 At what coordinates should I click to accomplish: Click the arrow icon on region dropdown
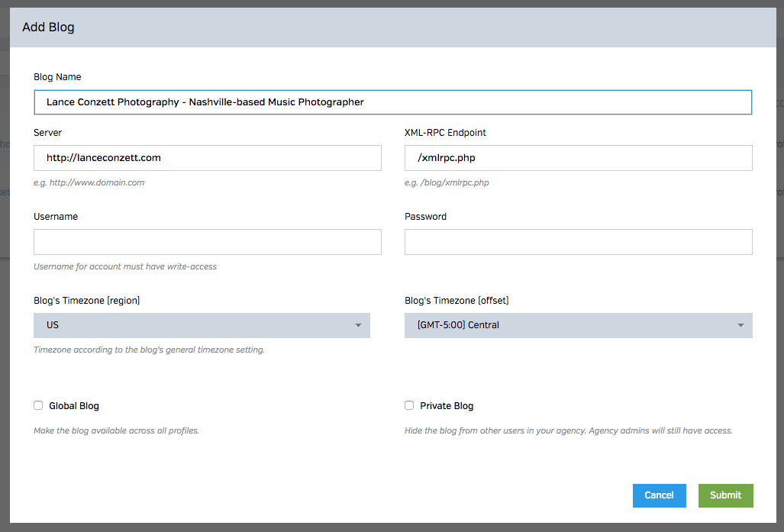click(358, 326)
